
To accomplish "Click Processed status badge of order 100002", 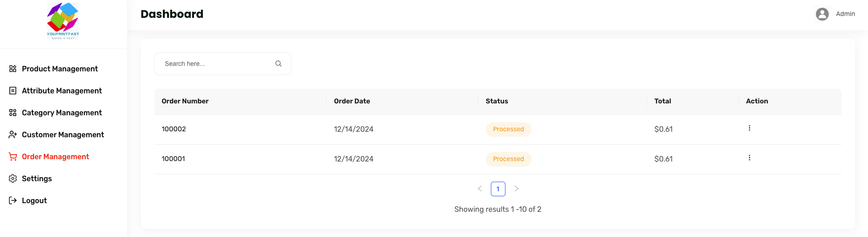I will point(508,129).
